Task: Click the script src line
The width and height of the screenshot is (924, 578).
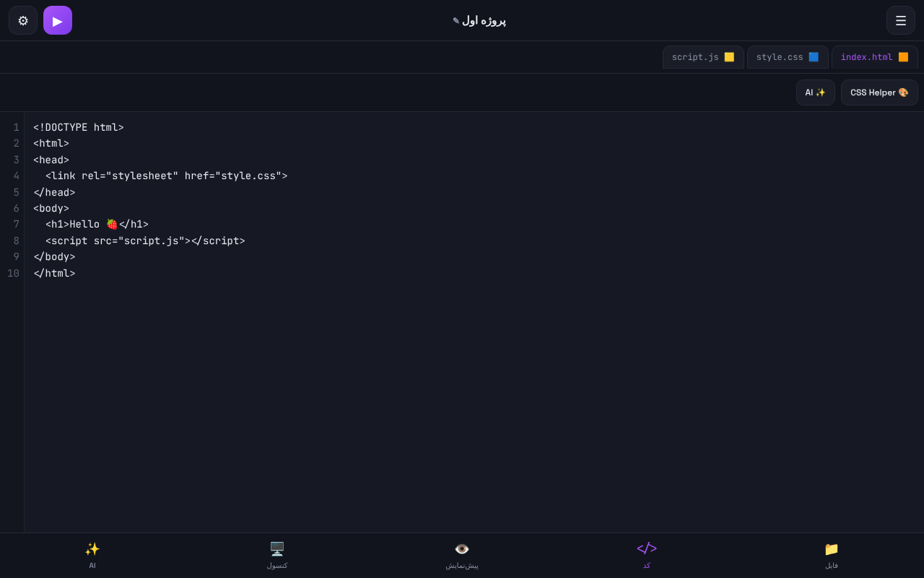Action: [145, 241]
